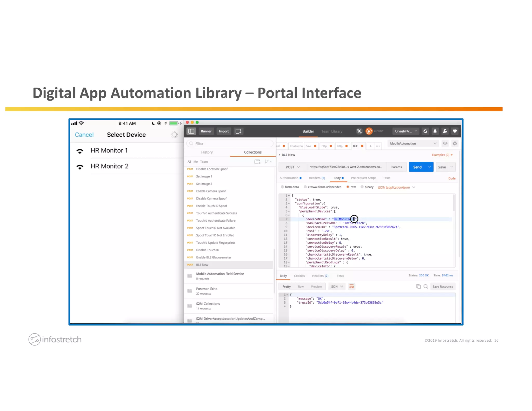Click the orange sync status icon
The height and width of the screenshot is (411, 532).
tap(369, 131)
